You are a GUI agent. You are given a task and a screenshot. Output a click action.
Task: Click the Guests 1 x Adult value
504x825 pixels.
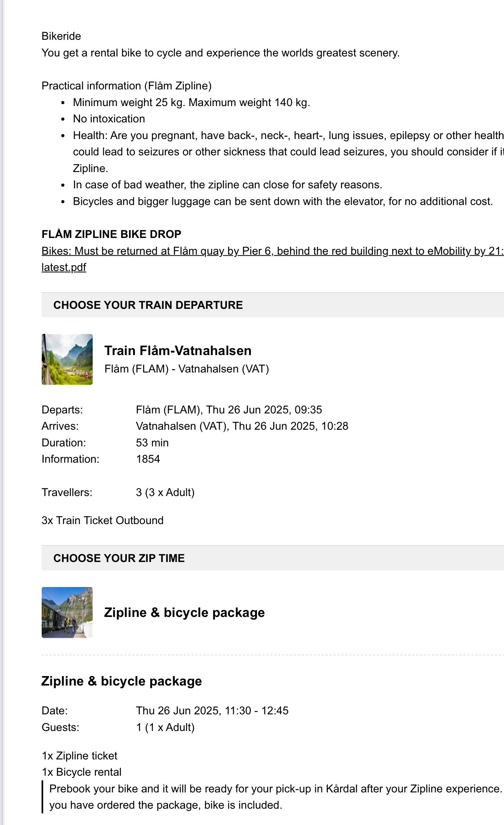coord(165,727)
